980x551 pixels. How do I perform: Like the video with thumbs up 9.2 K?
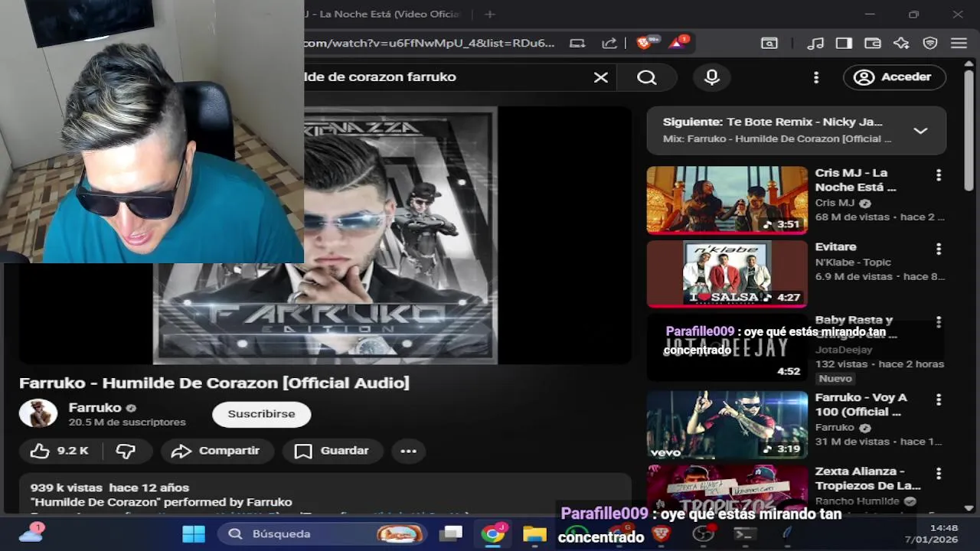click(x=59, y=451)
